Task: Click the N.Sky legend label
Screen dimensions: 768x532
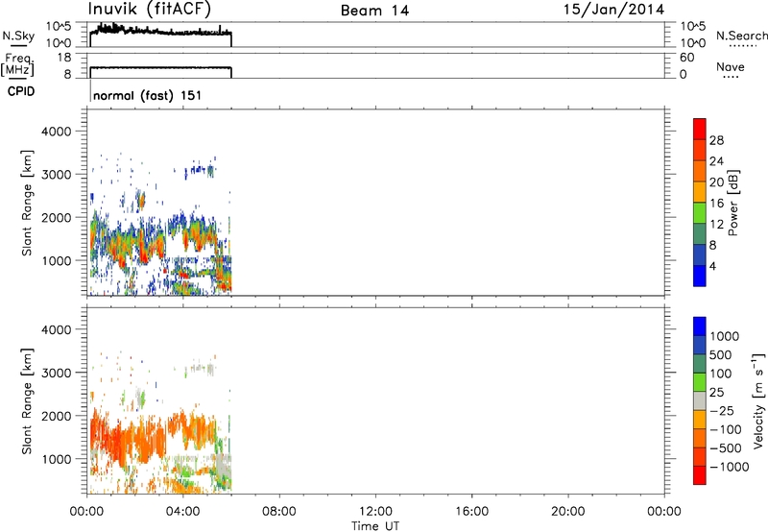Action: pos(18,36)
